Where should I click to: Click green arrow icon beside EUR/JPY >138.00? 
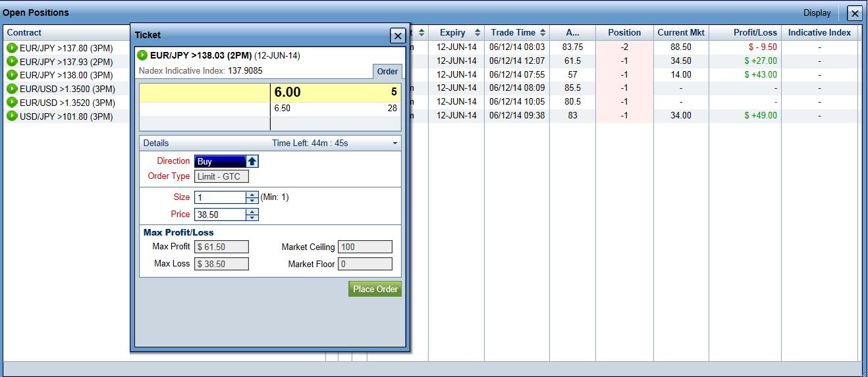[12, 76]
